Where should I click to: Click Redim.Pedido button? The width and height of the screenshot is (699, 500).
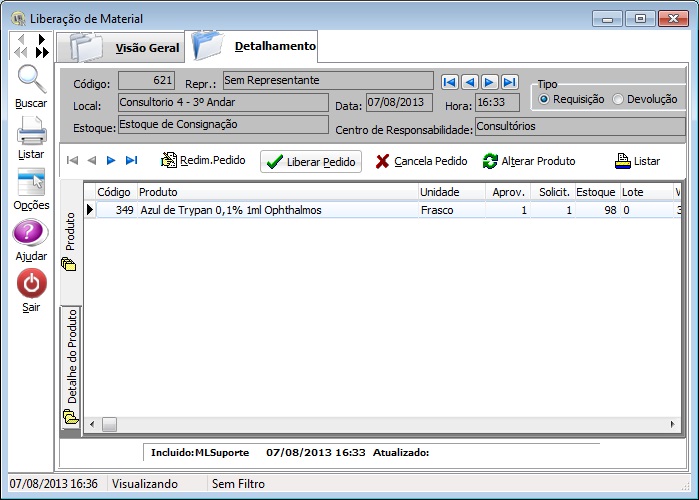pyautogui.click(x=203, y=160)
